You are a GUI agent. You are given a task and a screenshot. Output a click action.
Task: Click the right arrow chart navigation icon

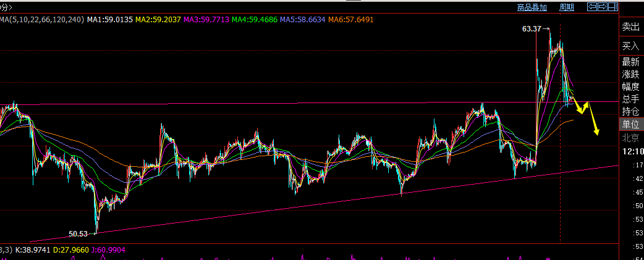coord(603,7)
